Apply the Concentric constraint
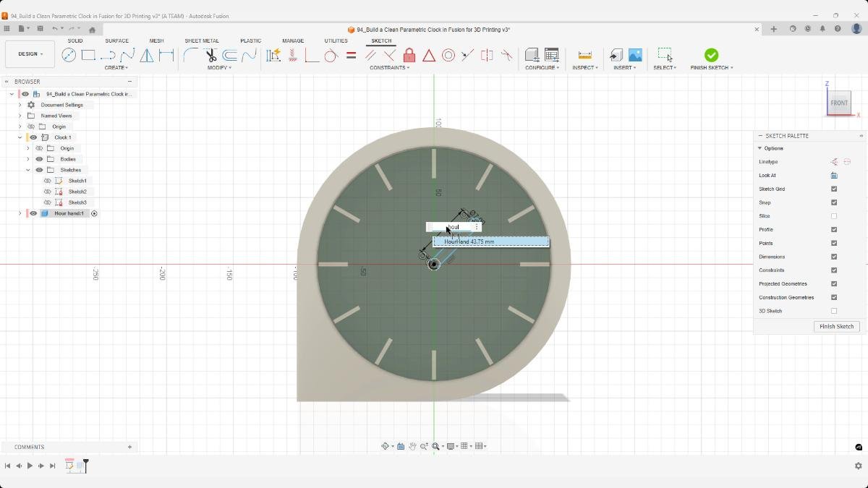This screenshot has height=488, width=868. [x=448, y=54]
